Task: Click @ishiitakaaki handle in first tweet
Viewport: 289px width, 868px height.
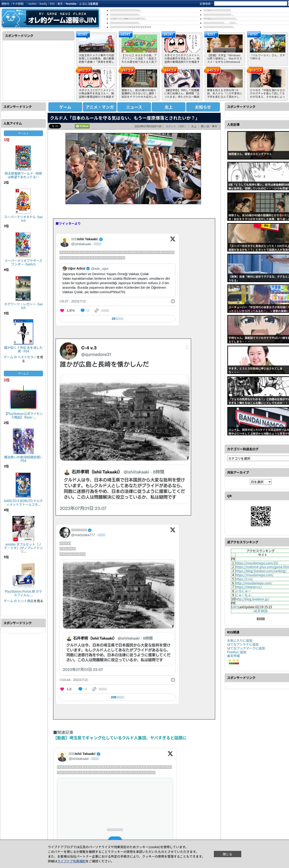Action: point(81,244)
